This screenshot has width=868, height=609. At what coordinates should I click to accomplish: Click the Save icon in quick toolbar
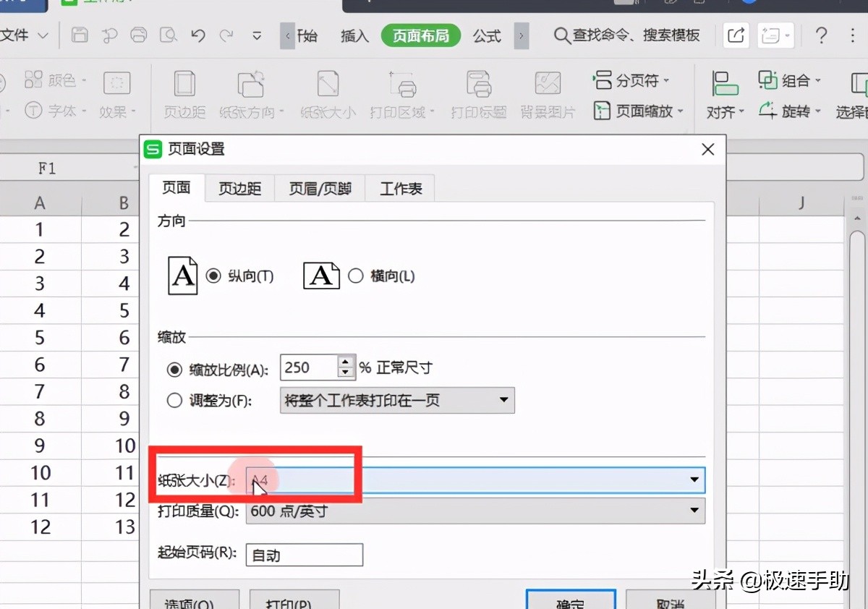point(80,35)
